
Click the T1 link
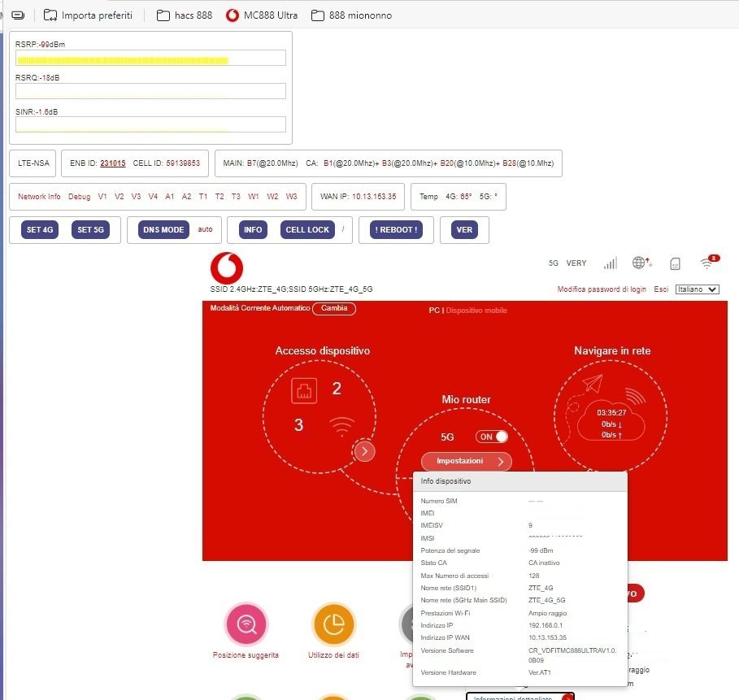pyautogui.click(x=203, y=197)
